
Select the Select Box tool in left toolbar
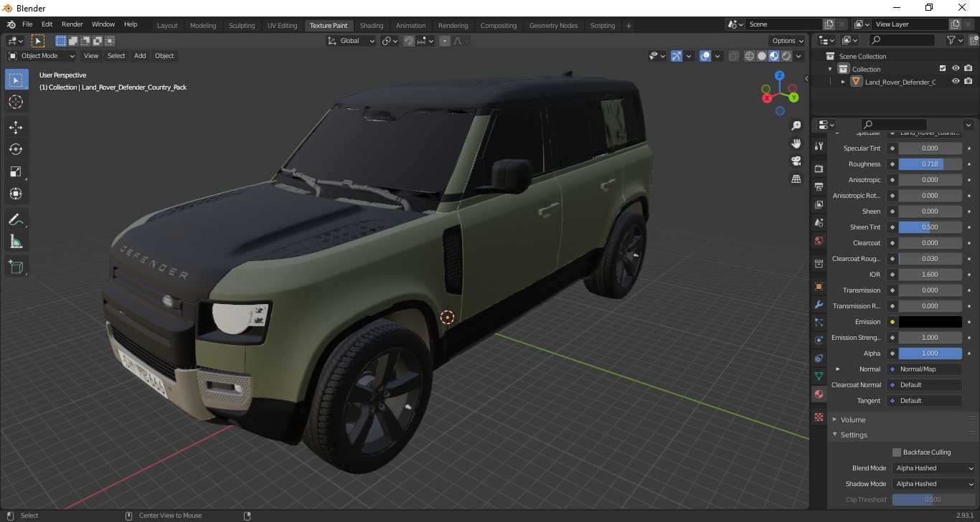17,80
